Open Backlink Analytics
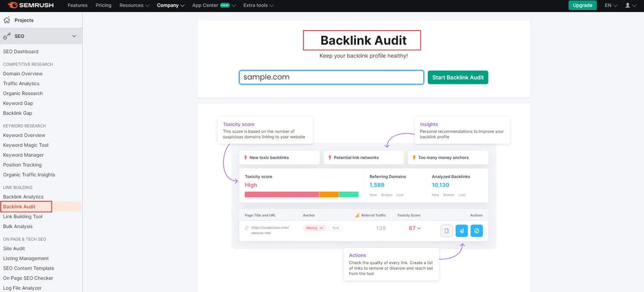This screenshot has height=292, width=644. [23, 197]
